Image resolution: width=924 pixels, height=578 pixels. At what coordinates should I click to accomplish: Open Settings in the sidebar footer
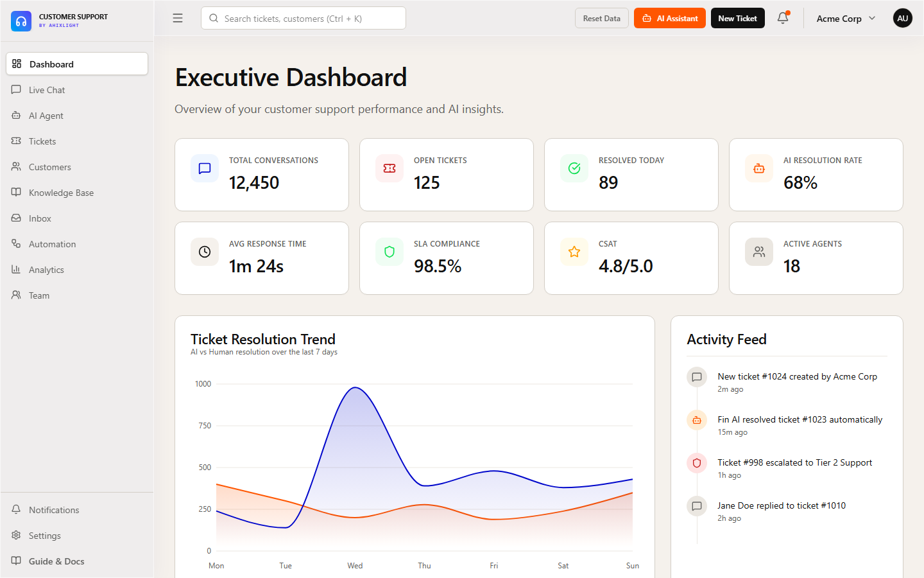click(77, 536)
